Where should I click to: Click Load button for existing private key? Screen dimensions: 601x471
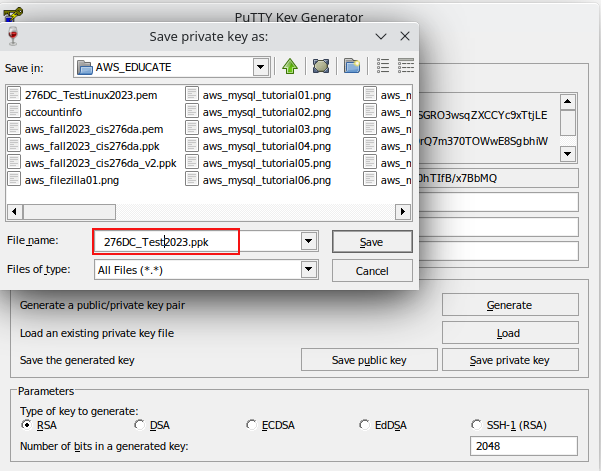[510, 333]
